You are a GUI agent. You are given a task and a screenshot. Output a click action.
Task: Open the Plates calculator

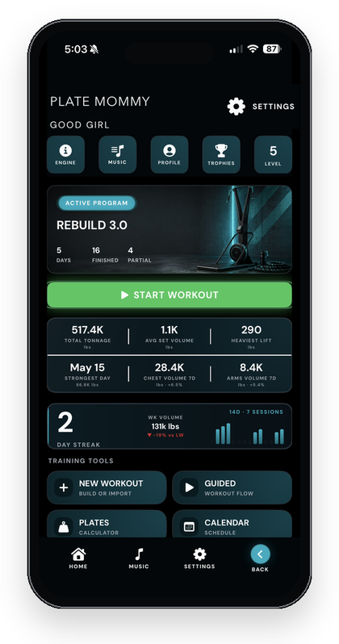(x=107, y=524)
